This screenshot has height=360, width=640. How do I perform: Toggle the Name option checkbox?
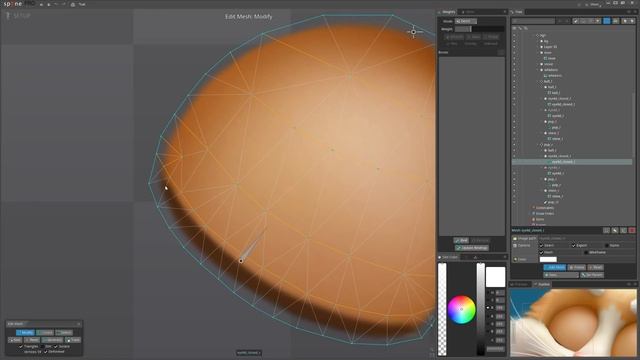coord(607,245)
